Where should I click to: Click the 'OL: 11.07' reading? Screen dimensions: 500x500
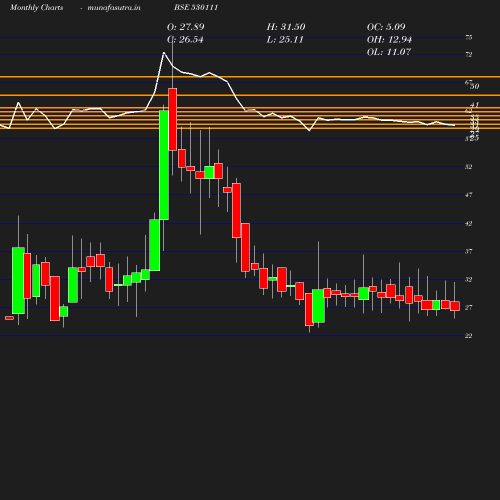pyautogui.click(x=389, y=52)
